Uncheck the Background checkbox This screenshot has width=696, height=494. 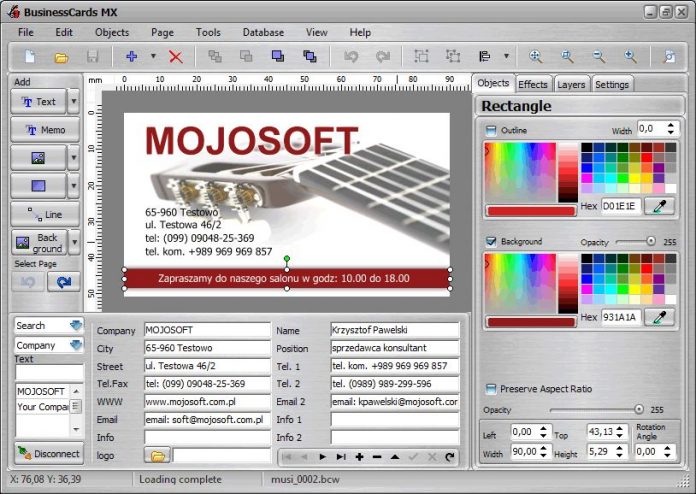[490, 241]
